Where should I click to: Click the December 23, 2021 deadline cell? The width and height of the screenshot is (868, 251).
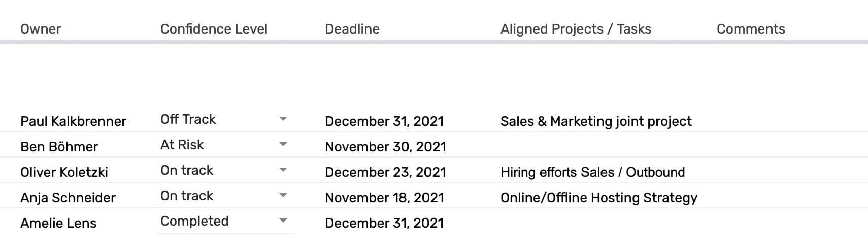tap(385, 172)
